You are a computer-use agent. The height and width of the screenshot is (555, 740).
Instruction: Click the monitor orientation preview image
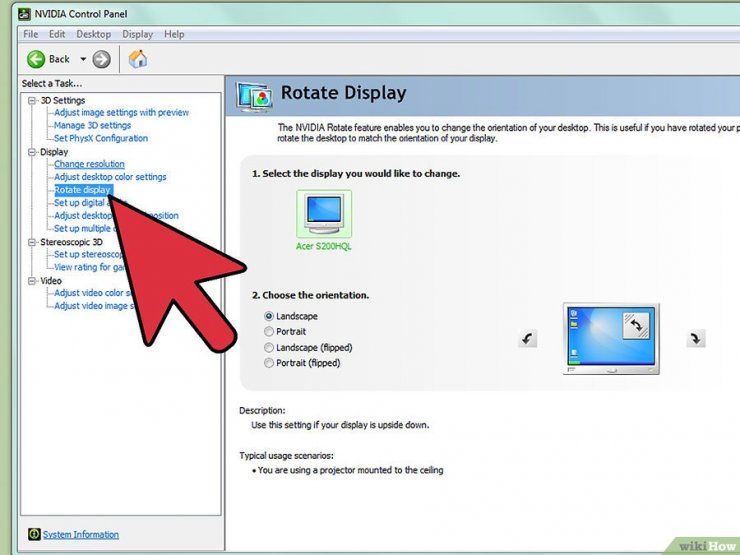point(611,339)
